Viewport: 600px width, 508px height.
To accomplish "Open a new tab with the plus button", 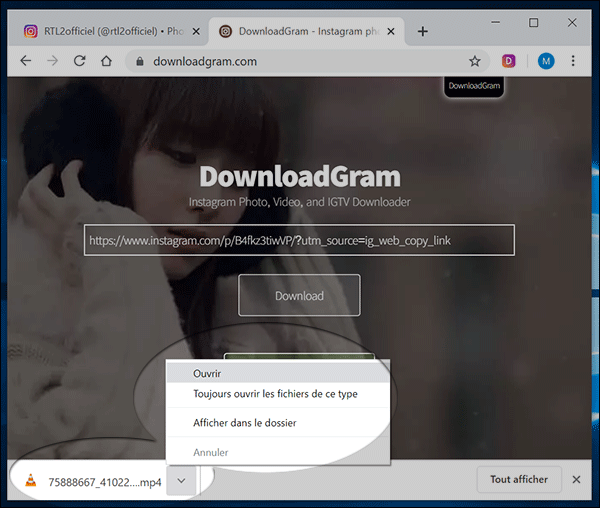I will (x=423, y=31).
